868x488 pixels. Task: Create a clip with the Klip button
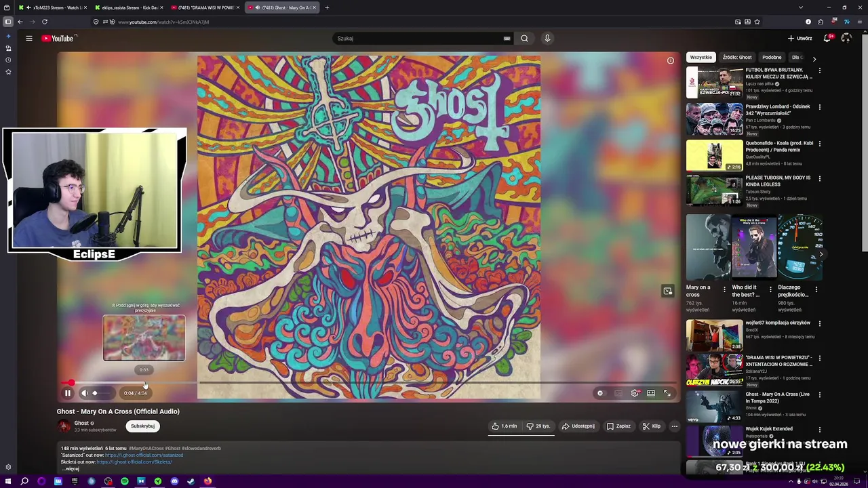652,426
